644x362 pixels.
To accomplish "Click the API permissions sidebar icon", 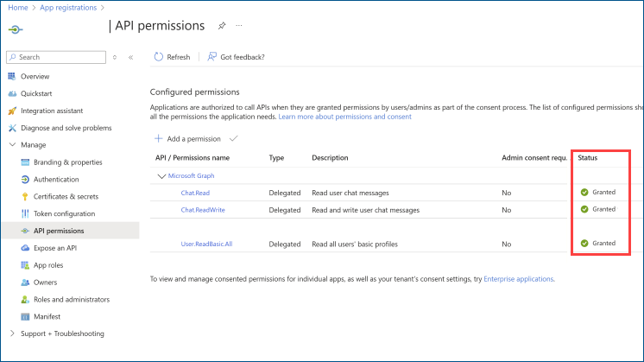I will (x=25, y=231).
